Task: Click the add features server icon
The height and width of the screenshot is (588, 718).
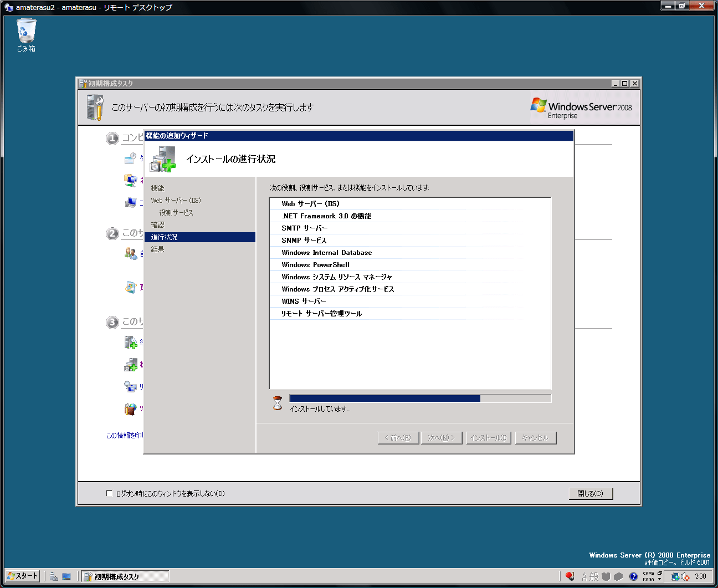Action: (130, 365)
